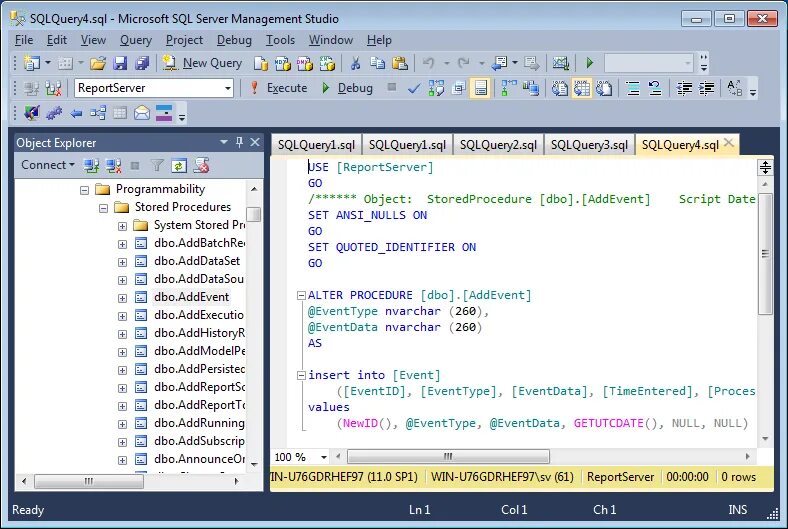Click the Navigate Backward icon
788x529 pixels.
coord(500,63)
